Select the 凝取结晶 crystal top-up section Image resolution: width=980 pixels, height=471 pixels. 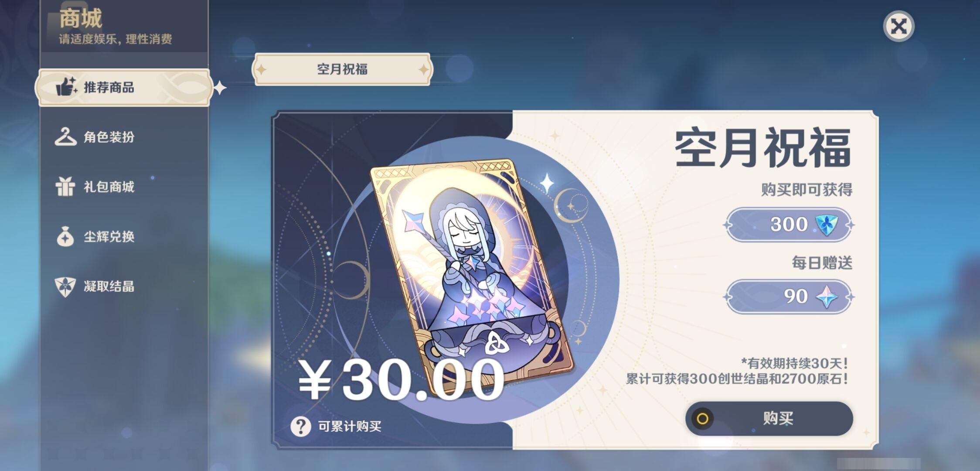[x=124, y=287]
